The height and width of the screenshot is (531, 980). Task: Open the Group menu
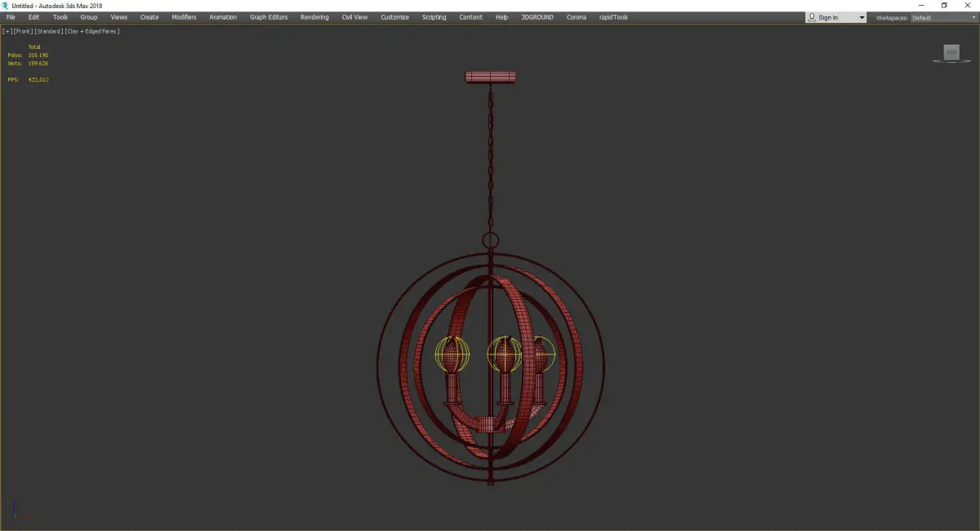tap(89, 17)
